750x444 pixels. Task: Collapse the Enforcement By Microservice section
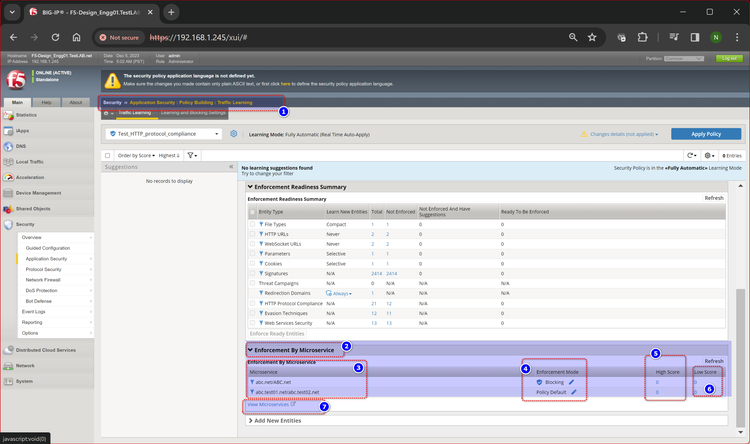pyautogui.click(x=250, y=349)
